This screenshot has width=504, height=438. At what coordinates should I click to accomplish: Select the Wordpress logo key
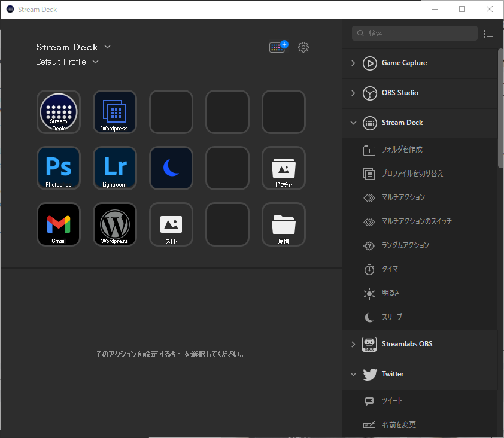coord(115,224)
